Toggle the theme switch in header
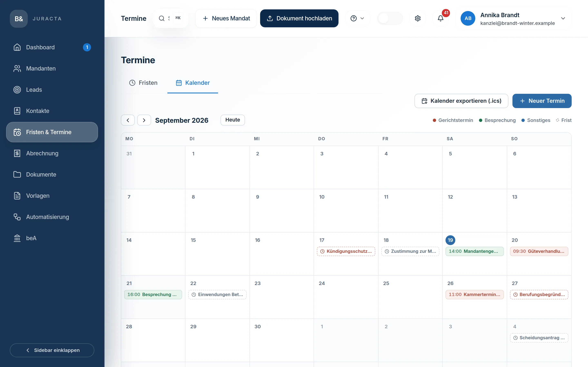 pos(390,18)
